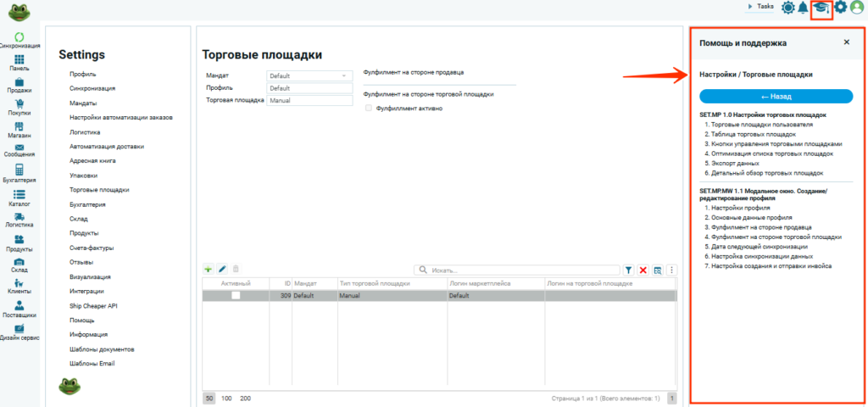This screenshot has height=407, width=868.
Task: Click the filter funnel icon above table
Action: (x=629, y=270)
